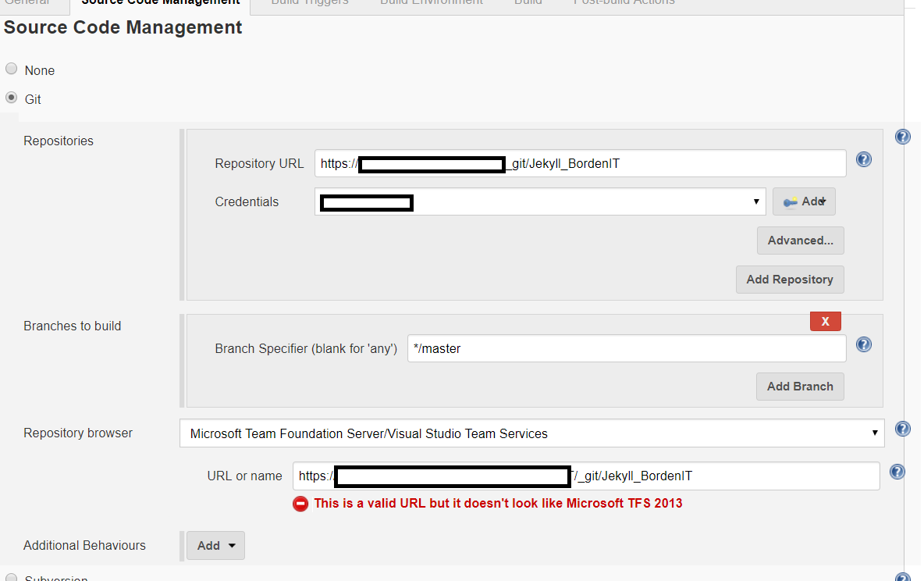924x581 pixels.
Task: Open help for the Repositories section
Action: [902, 137]
